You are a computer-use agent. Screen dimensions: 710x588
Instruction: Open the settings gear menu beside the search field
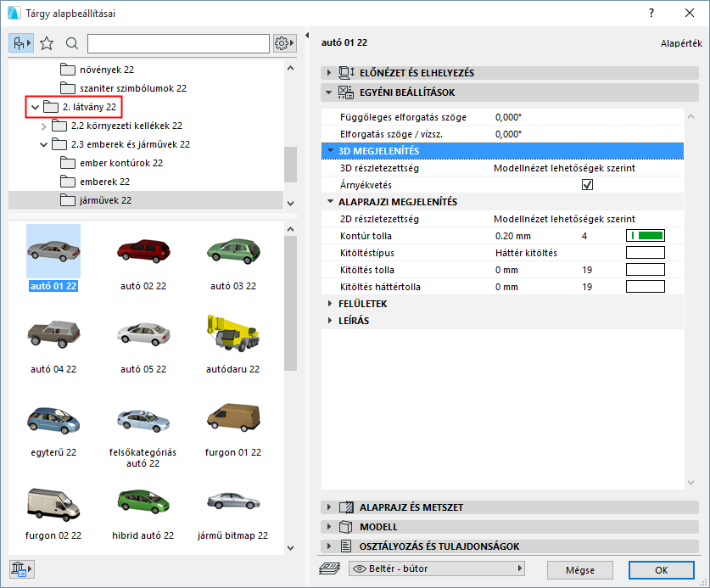282,42
